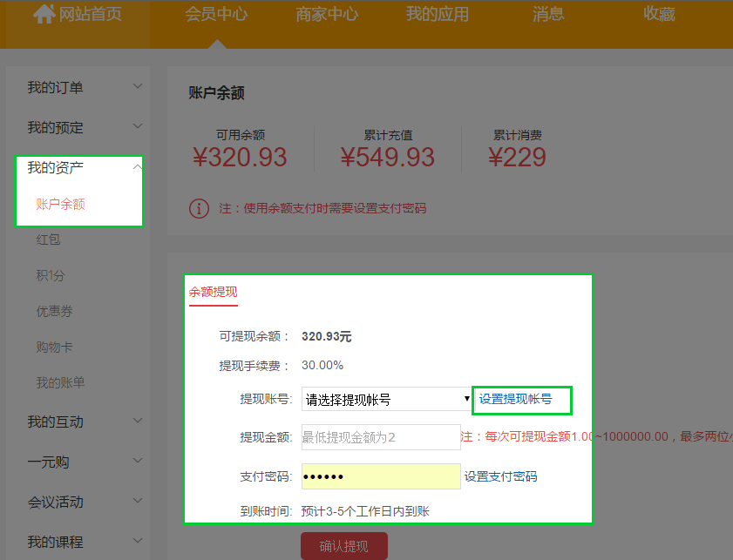Open 我的应用 in the top bar

[437, 15]
